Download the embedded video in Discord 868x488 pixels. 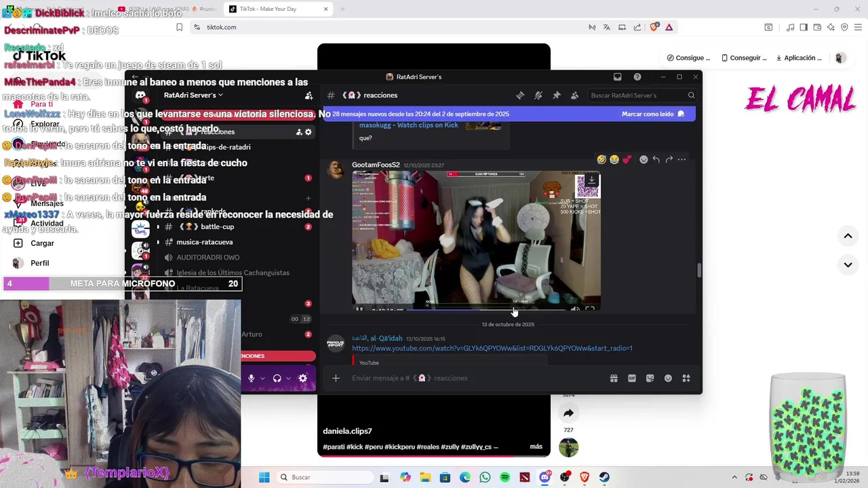(591, 180)
